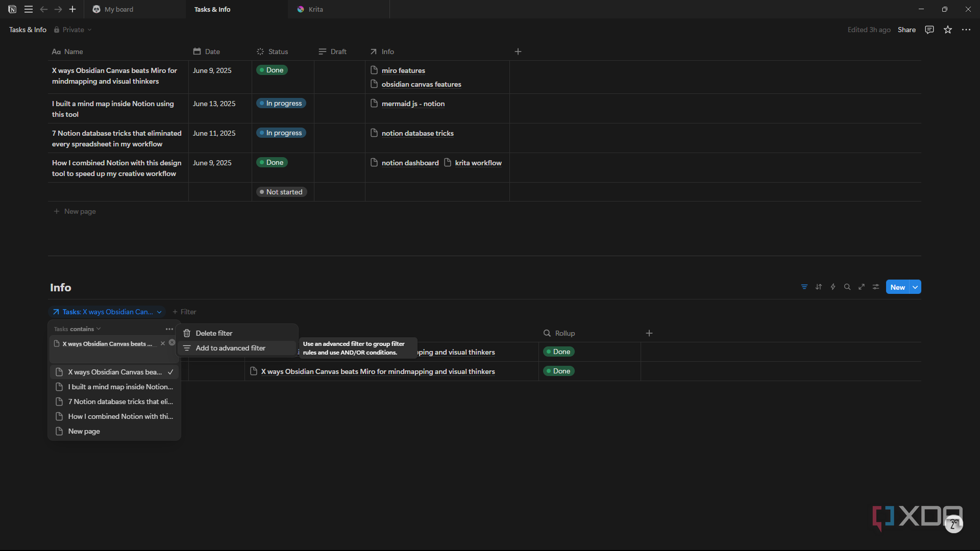Screen dimensions: 980x551
Task: Open the Tasks filter chip dropdown
Action: [x=107, y=312]
